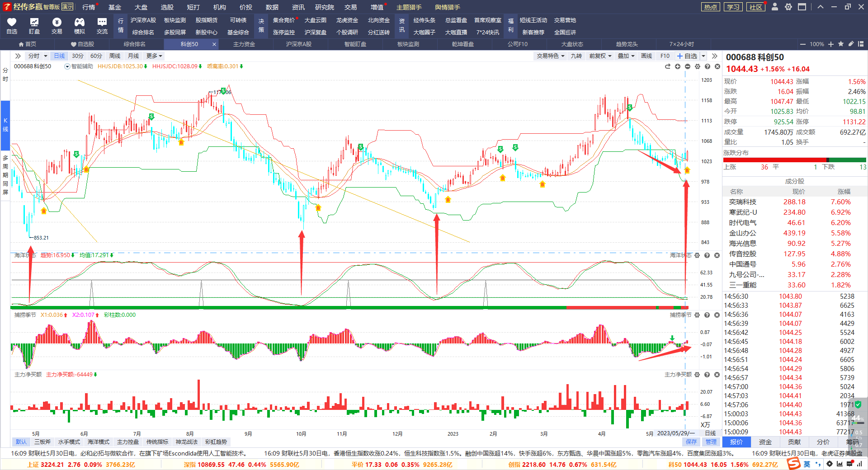Click the 保存 button at bottom
868x470 pixels.
click(691, 442)
